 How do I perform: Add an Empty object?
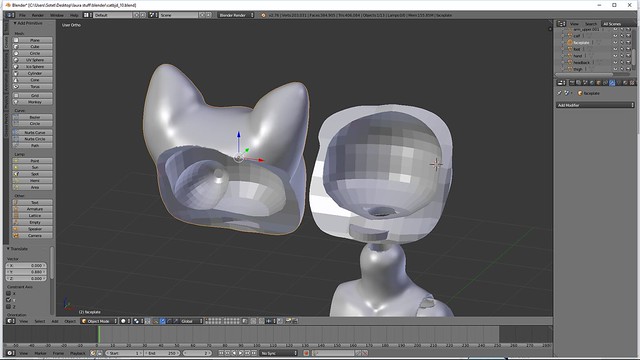click(33, 222)
